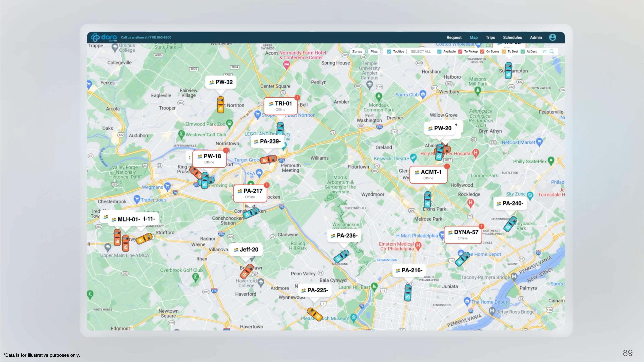
Task: Select the blue car below PA-240-
Action: [x=510, y=224]
